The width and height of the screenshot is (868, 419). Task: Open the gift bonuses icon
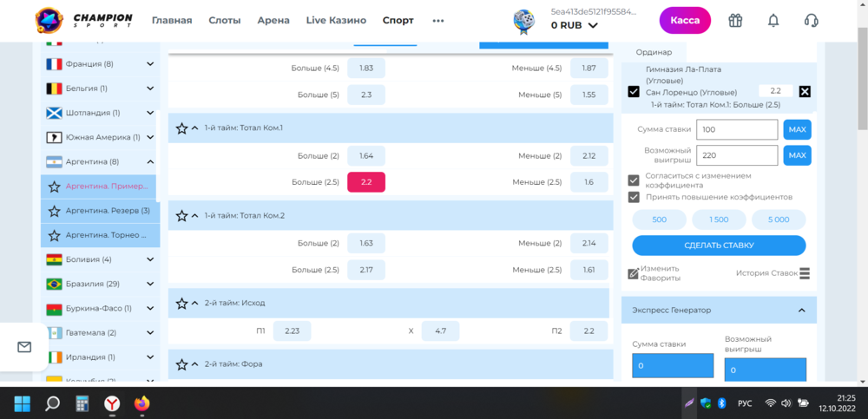coord(734,21)
